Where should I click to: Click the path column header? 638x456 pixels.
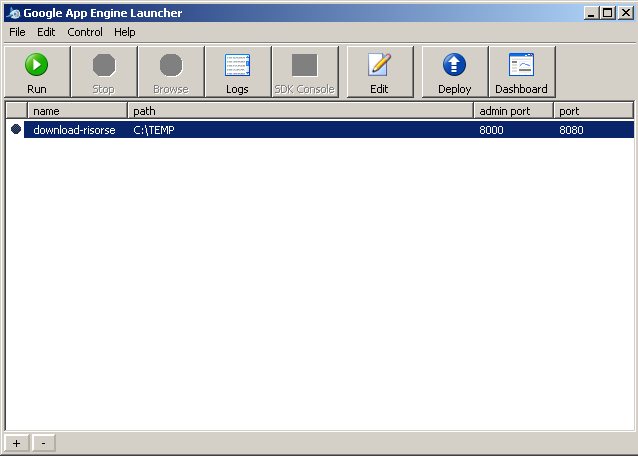click(x=300, y=111)
